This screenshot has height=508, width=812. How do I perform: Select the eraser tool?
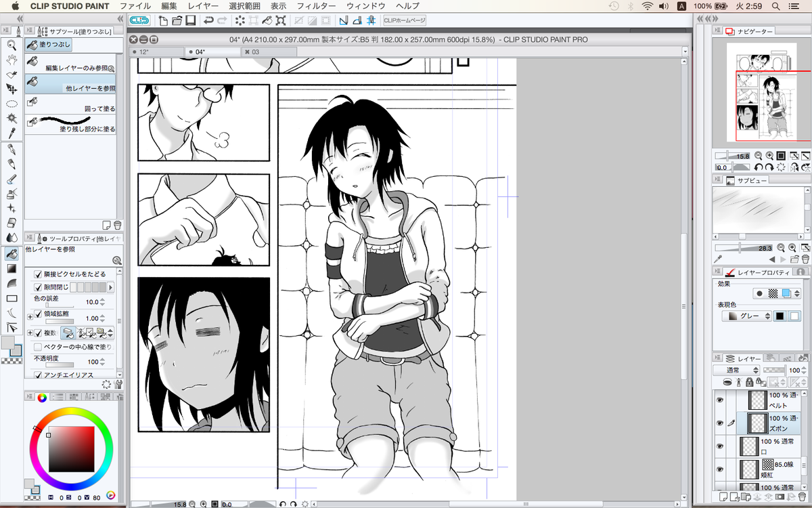(12, 223)
